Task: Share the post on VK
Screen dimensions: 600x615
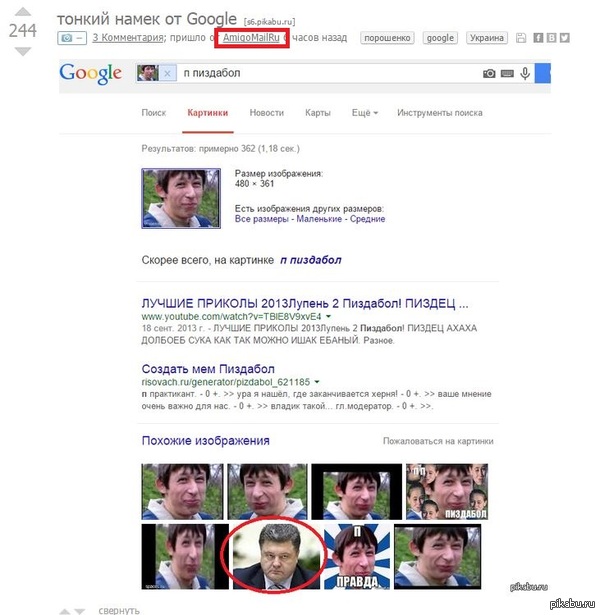Action: tap(551, 38)
